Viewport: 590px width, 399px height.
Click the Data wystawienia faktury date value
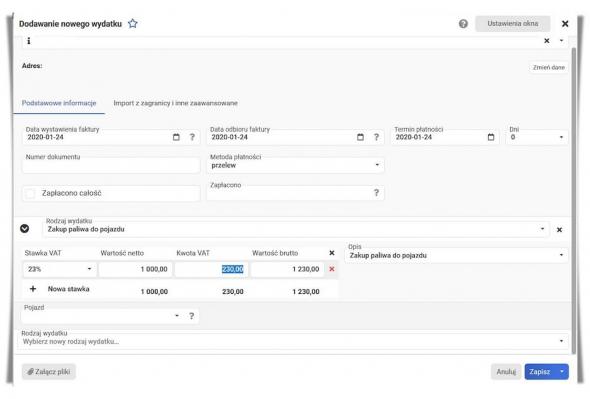pos(46,137)
